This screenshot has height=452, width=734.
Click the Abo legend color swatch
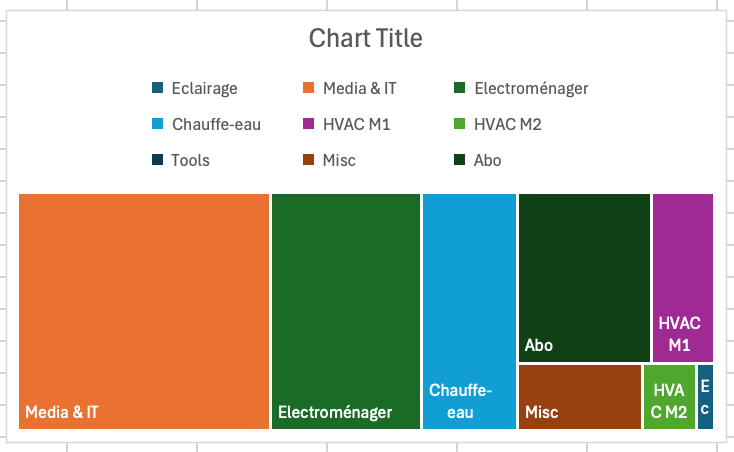tap(459, 160)
